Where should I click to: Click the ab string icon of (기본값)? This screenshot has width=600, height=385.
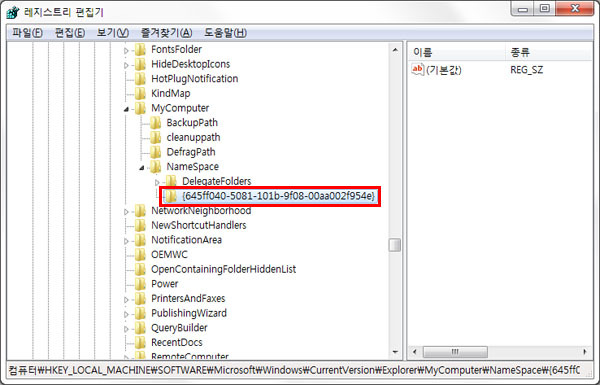(417, 70)
